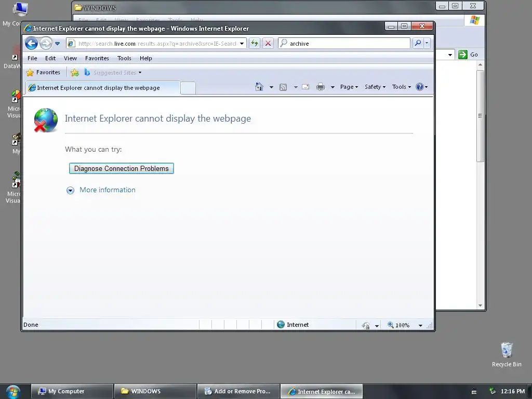The width and height of the screenshot is (532, 399).
Task: Click the Windows flag logo in WINDOWS window
Action: pyautogui.click(x=475, y=20)
